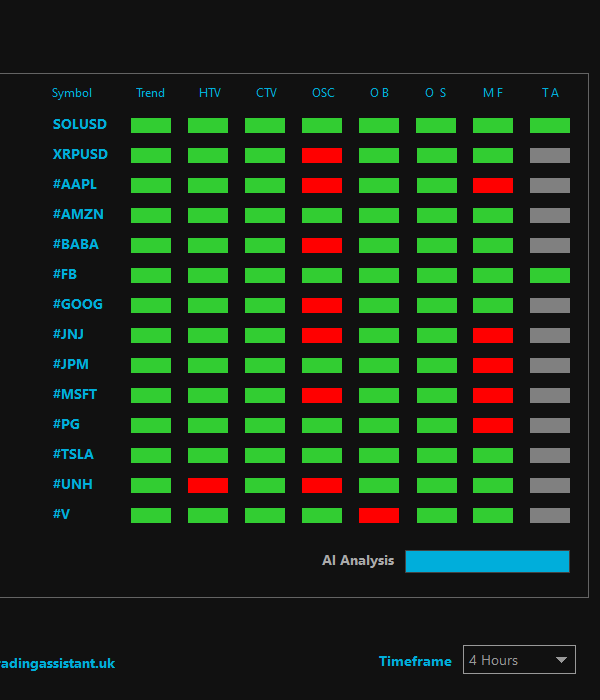Viewport: 600px width, 700px height.
Task: Click #GOOG green HTV indicator
Action: pos(208,305)
